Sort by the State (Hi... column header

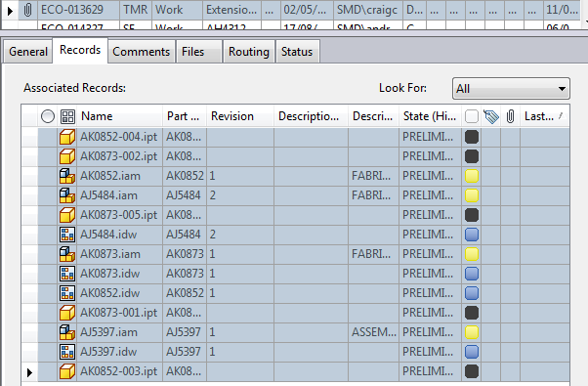click(x=430, y=116)
